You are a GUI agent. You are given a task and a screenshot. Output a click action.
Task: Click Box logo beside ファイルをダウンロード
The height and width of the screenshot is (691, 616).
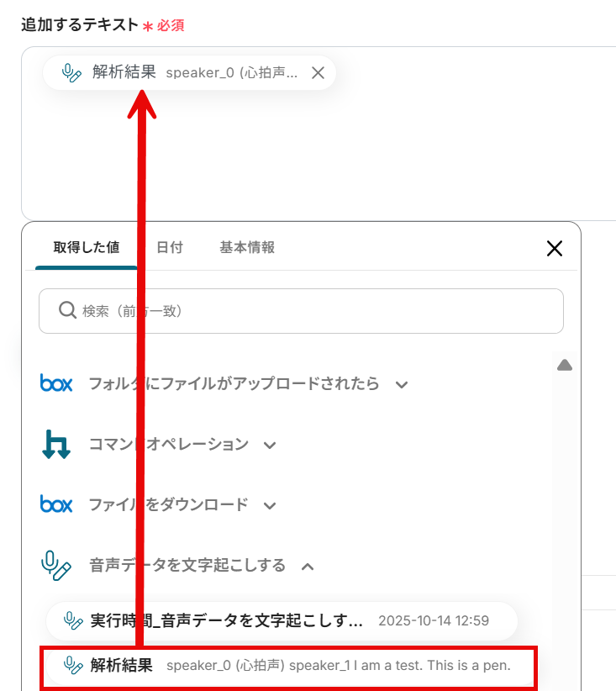point(56,504)
